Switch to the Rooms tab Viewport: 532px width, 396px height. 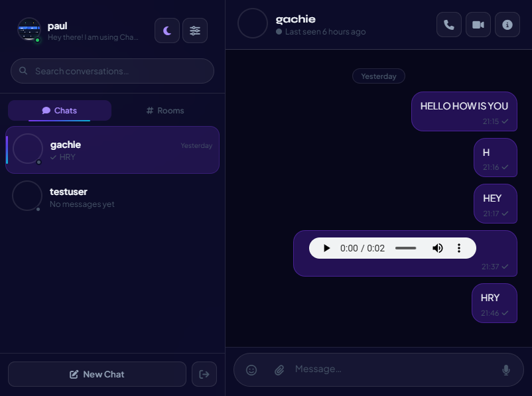click(165, 111)
